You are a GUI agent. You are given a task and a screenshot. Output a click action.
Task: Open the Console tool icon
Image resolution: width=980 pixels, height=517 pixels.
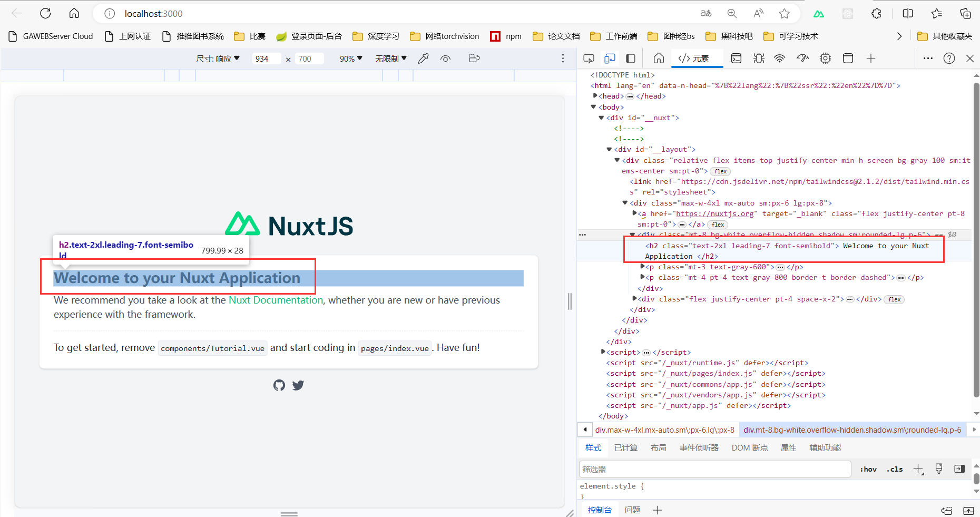click(x=737, y=58)
